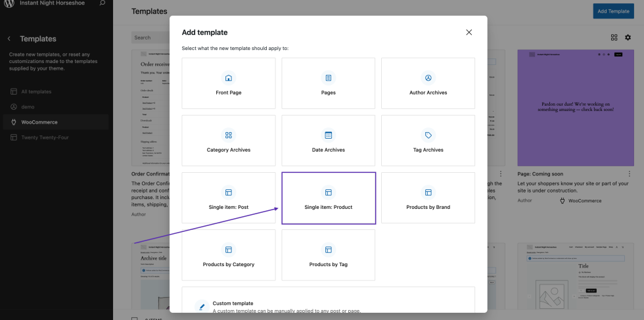This screenshot has width=644, height=320.
Task: Open the view options gear icon
Action: click(x=628, y=38)
